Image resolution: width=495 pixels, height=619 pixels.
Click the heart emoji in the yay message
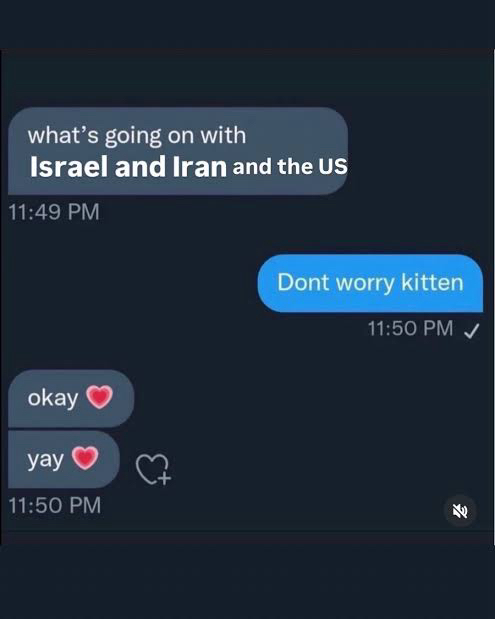coord(85,458)
